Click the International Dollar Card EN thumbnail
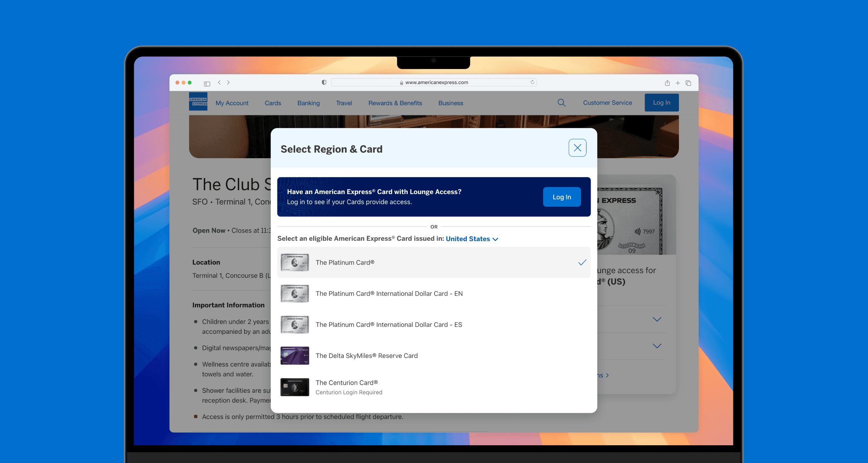868x463 pixels. pos(295,294)
